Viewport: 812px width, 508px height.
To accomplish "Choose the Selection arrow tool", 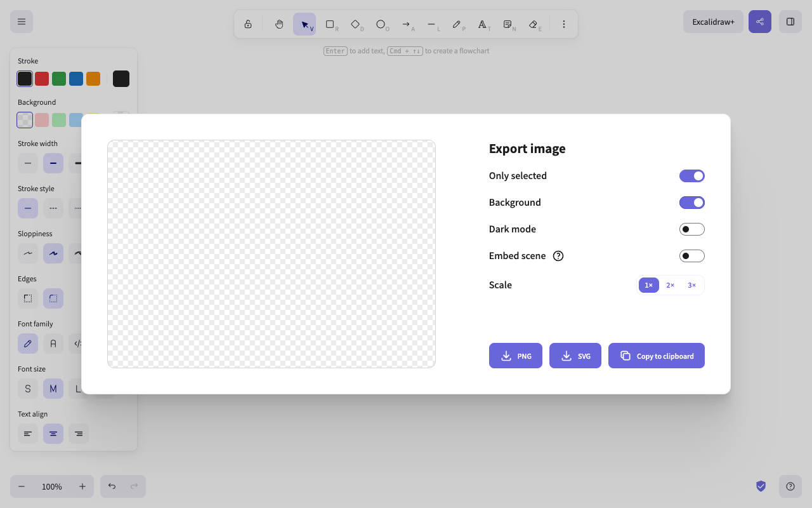I will 304,24.
